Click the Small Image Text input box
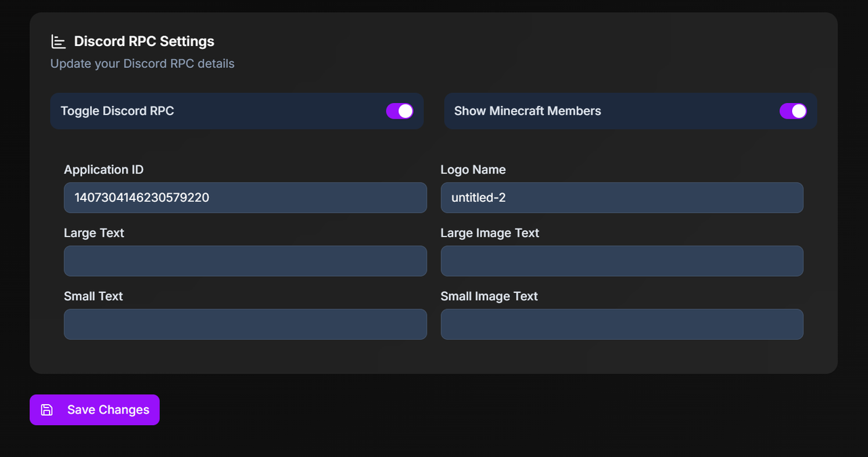The height and width of the screenshot is (457, 868). [621, 324]
